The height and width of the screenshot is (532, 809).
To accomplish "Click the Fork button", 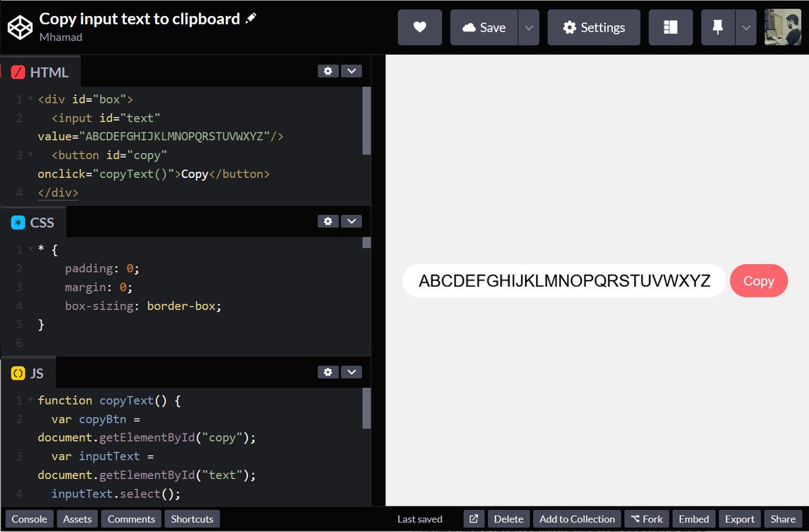I will tap(647, 519).
